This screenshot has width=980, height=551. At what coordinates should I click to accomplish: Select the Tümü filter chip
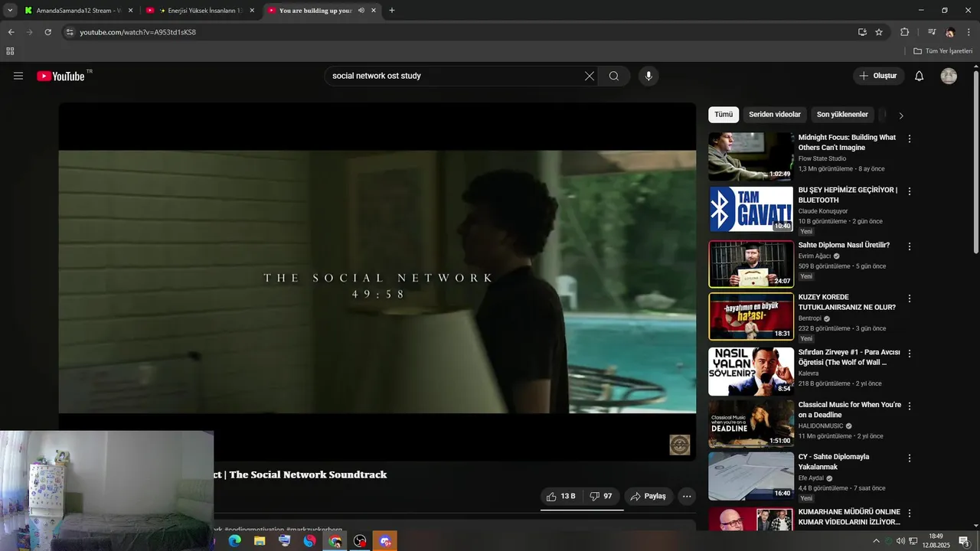point(724,115)
